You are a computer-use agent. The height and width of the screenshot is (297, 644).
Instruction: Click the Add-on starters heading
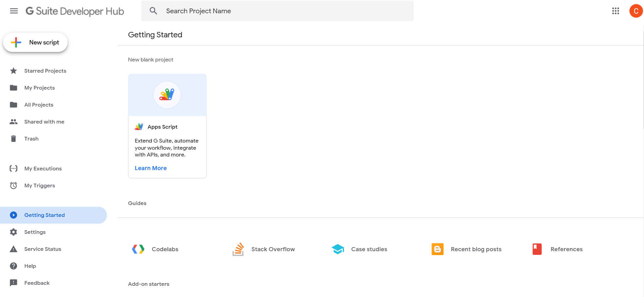(149, 284)
